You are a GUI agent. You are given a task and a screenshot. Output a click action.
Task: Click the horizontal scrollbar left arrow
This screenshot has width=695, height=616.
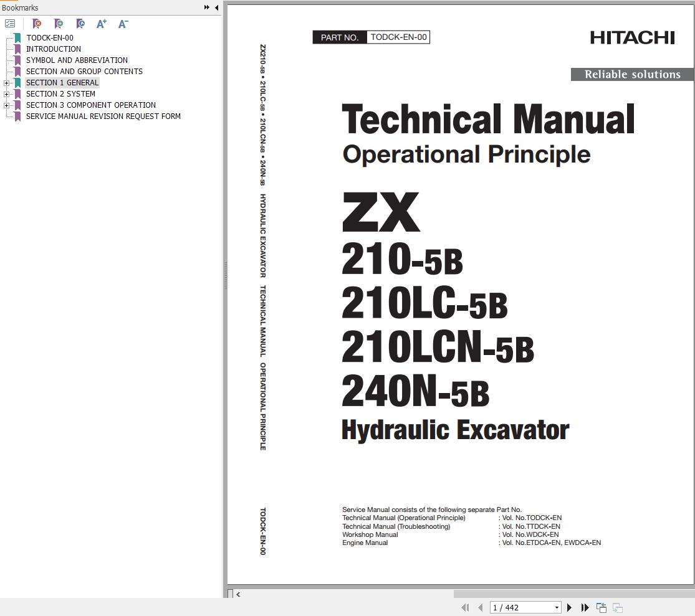tap(238, 594)
